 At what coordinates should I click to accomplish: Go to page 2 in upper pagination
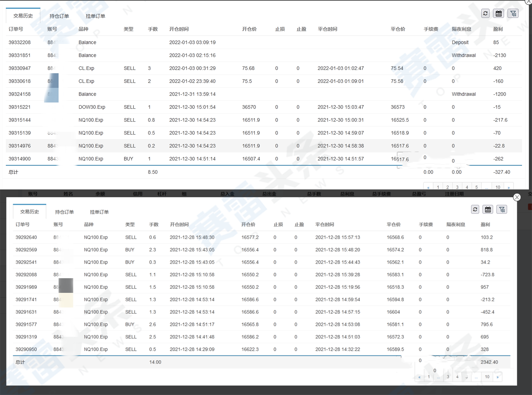click(448, 187)
